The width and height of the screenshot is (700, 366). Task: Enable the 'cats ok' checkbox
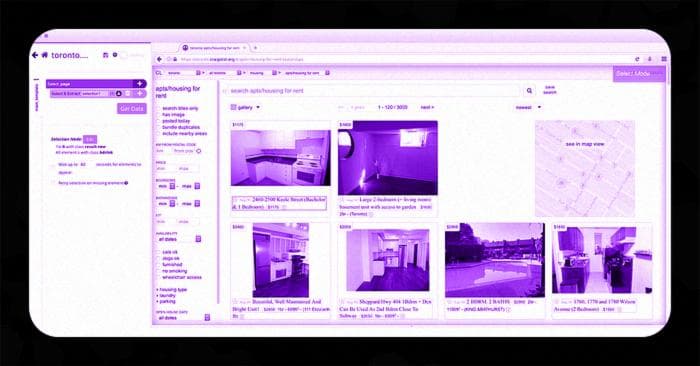click(158, 252)
